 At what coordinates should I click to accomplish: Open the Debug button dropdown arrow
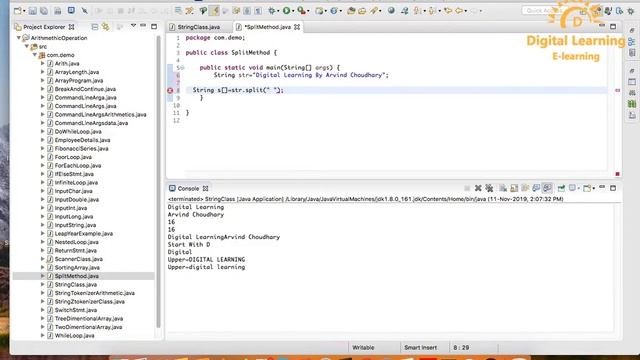click(278, 11)
